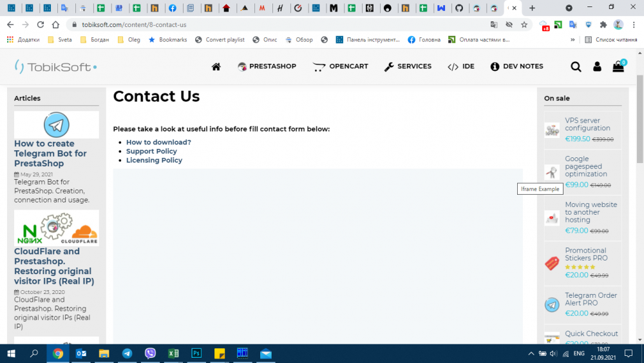Click the TobikSoft logo
Screen dimensions: 644x363
[x=55, y=66]
